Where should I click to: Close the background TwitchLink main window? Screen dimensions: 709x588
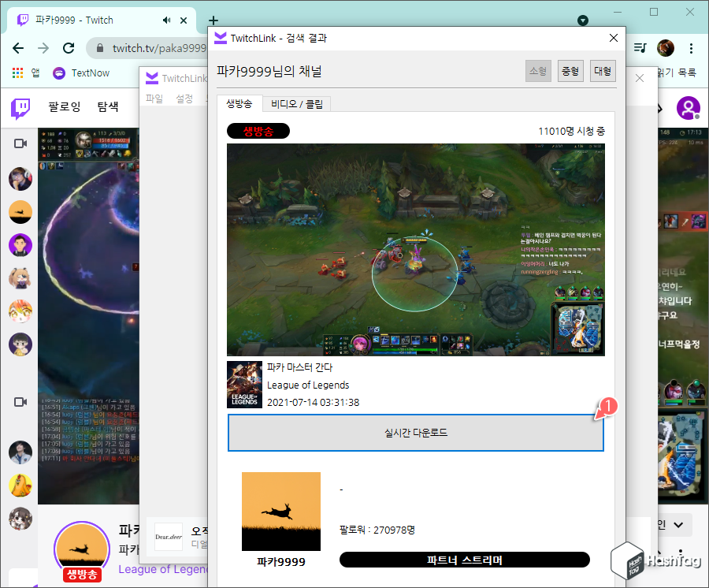(640, 78)
